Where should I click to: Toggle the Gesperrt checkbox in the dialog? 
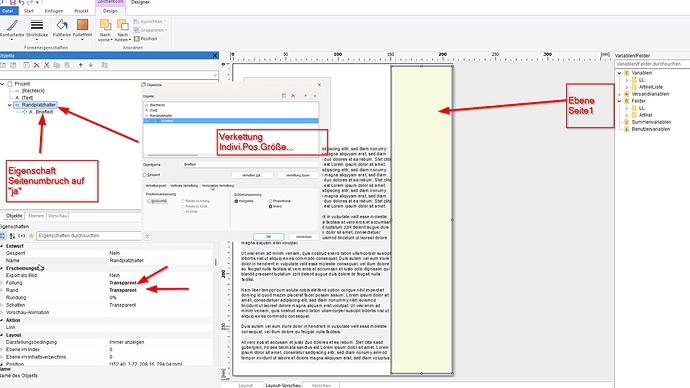145,175
